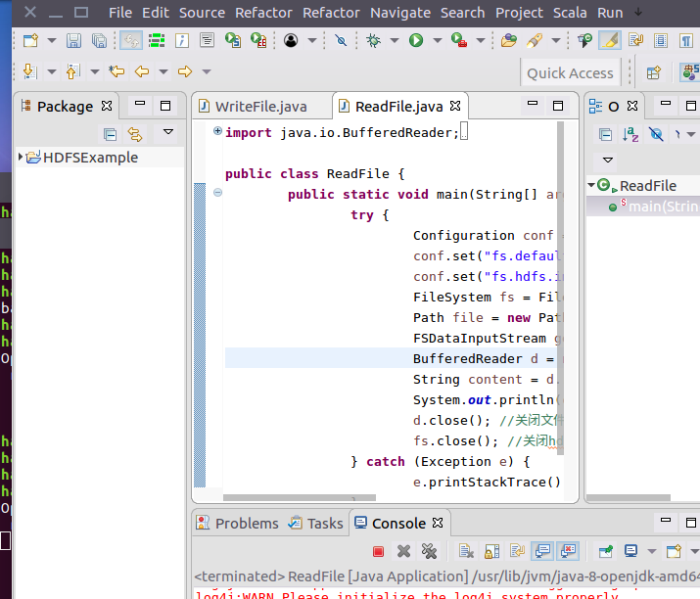Click Remove Launch X icon in Console
700x599 pixels.
403,551
